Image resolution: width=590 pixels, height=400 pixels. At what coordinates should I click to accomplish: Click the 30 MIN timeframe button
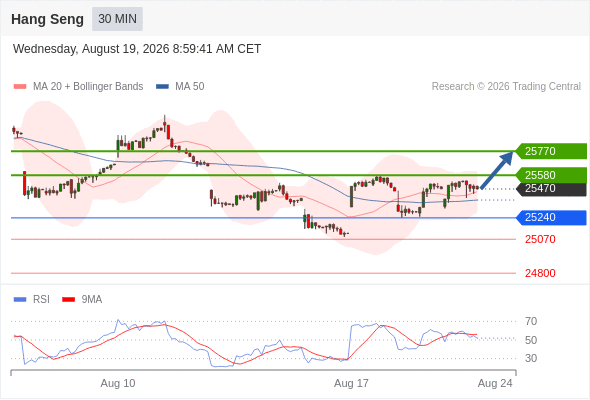point(117,19)
